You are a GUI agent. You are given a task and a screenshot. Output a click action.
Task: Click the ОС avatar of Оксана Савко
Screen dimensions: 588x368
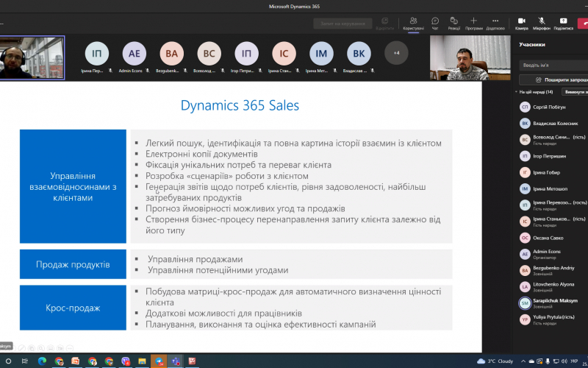pyautogui.click(x=525, y=238)
